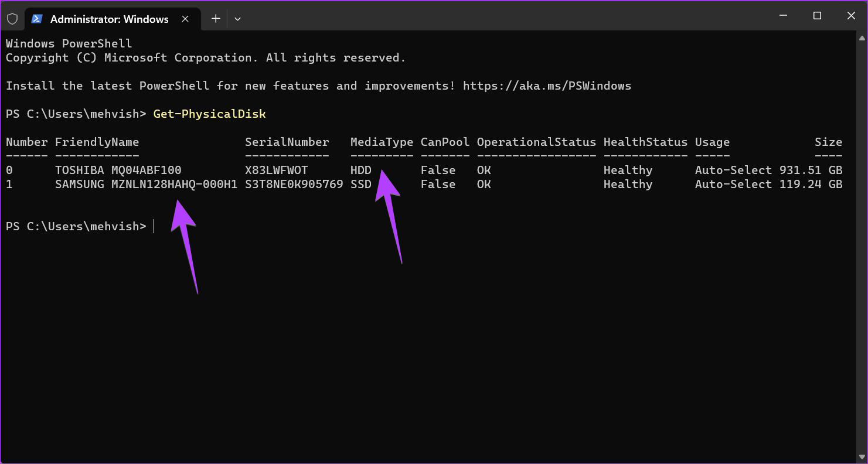Image resolution: width=868 pixels, height=464 pixels.
Task: Click the empty prompt at the cursor
Action: point(154,227)
